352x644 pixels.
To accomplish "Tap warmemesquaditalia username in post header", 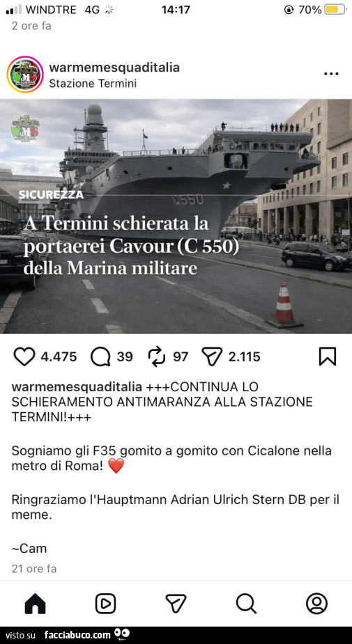I will (114, 68).
